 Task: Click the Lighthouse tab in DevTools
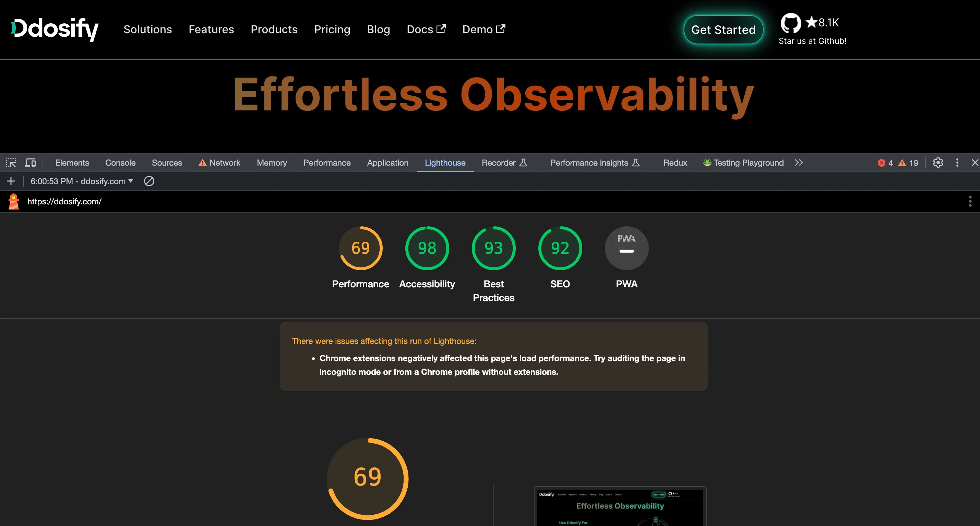445,163
